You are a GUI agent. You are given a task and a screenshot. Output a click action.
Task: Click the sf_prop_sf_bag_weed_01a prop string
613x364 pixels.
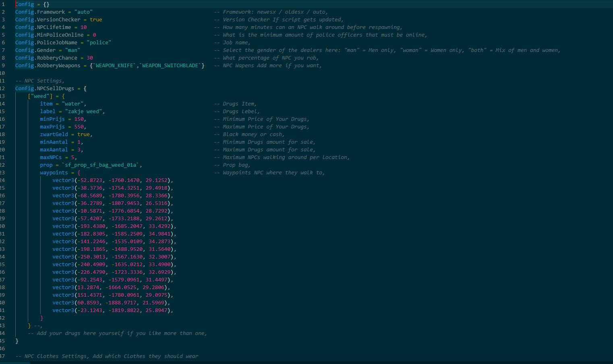pos(100,165)
